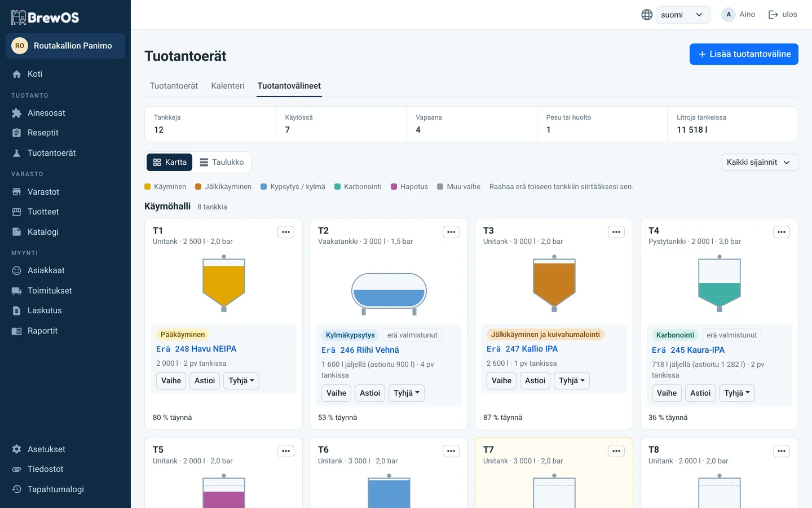
Task: Open the three-dot menu on tank T4
Action: [782, 232]
